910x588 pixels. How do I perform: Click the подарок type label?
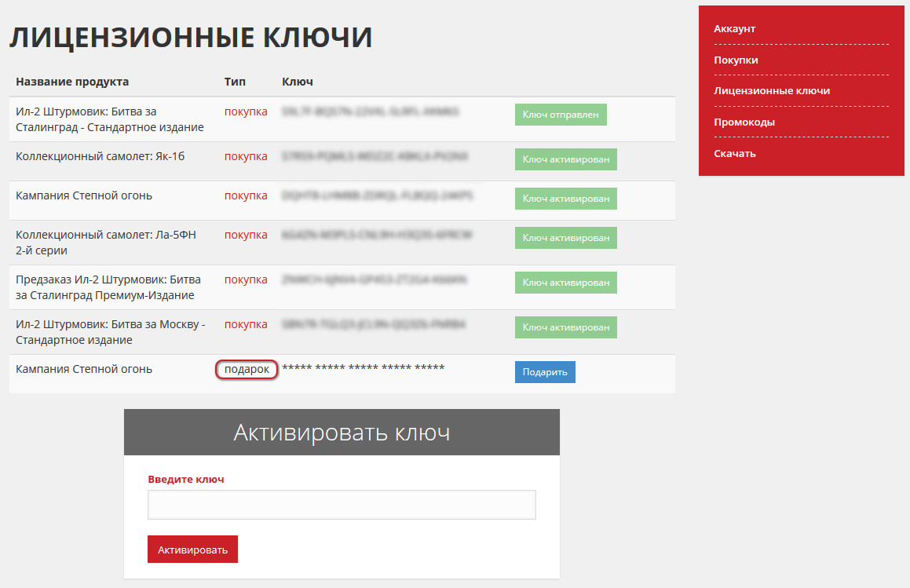tap(247, 369)
